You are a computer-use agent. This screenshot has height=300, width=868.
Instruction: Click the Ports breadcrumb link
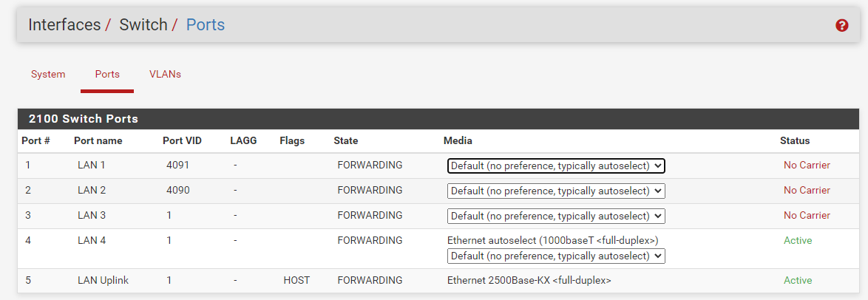(206, 25)
